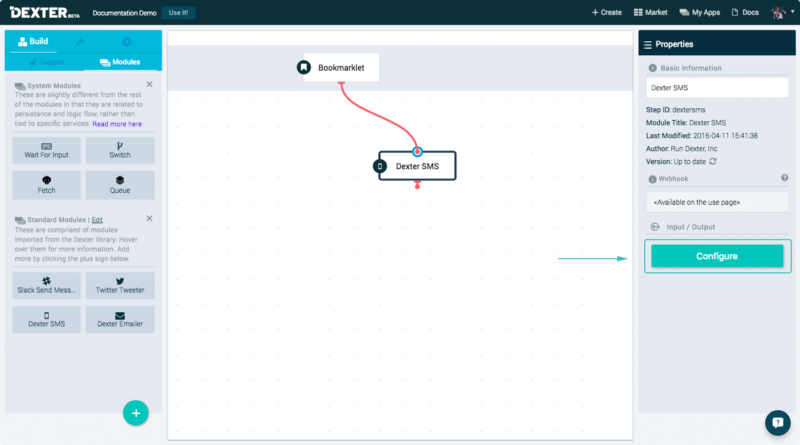Click the Webhook info icon
The image size is (800, 445).
[652, 179]
